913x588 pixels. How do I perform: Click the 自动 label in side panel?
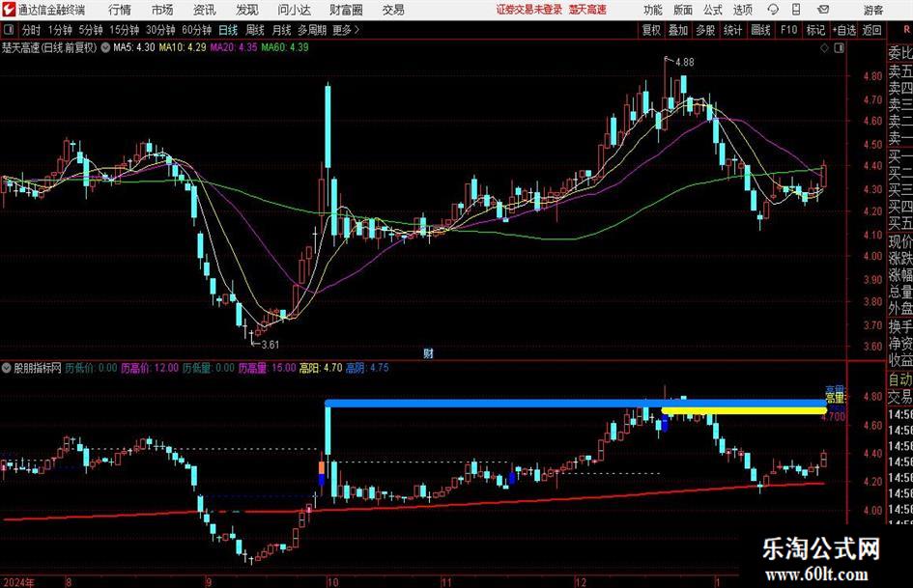click(x=899, y=379)
